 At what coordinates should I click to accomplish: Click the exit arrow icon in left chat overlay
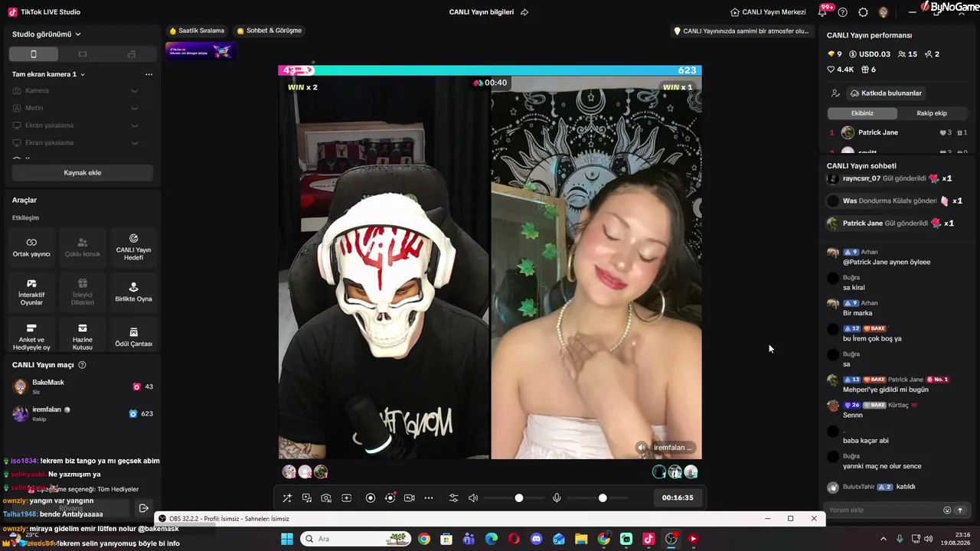coord(143,508)
